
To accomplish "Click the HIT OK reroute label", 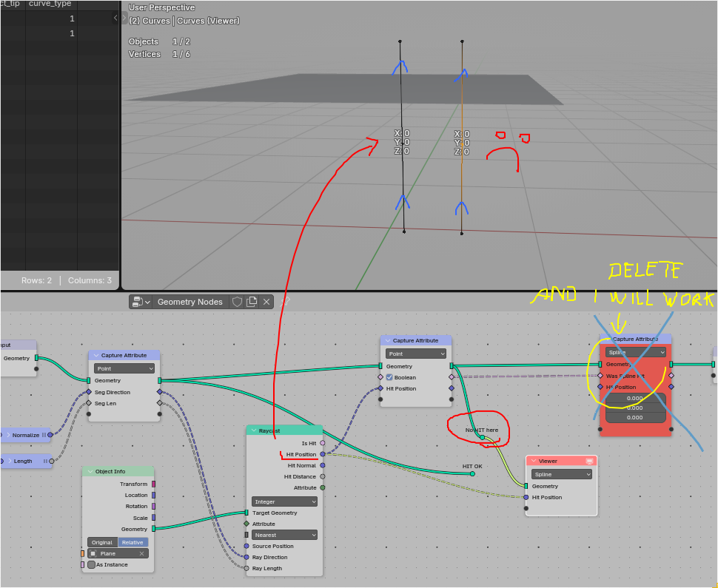I will click(x=472, y=466).
